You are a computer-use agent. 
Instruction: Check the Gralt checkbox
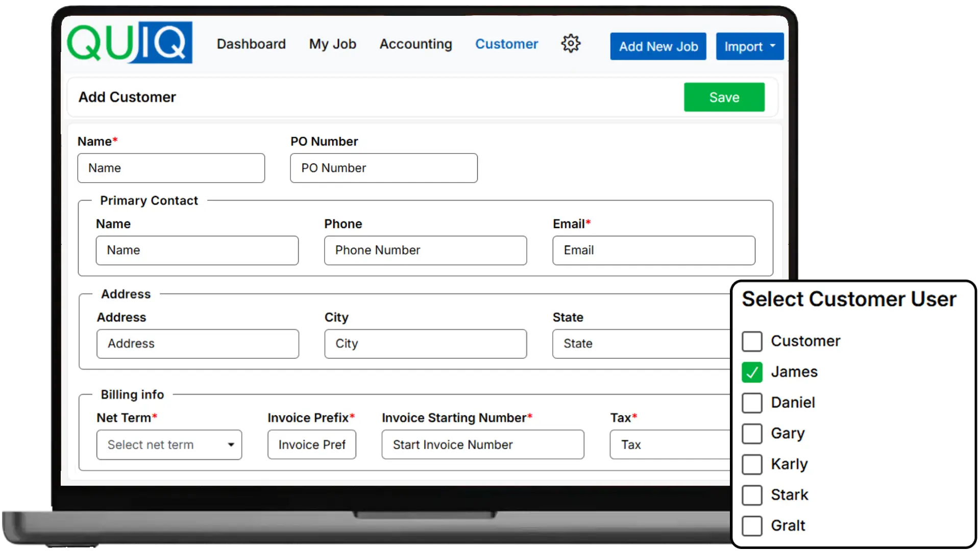click(x=751, y=525)
